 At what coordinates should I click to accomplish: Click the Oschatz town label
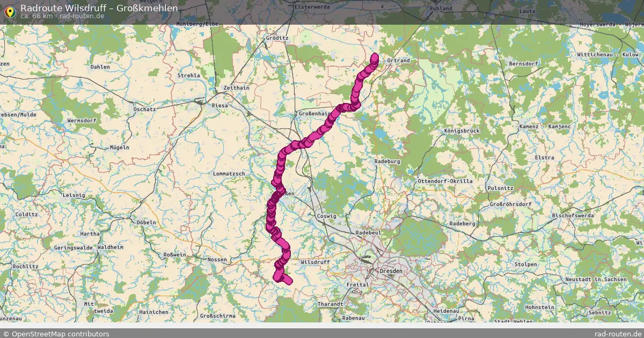point(144,109)
